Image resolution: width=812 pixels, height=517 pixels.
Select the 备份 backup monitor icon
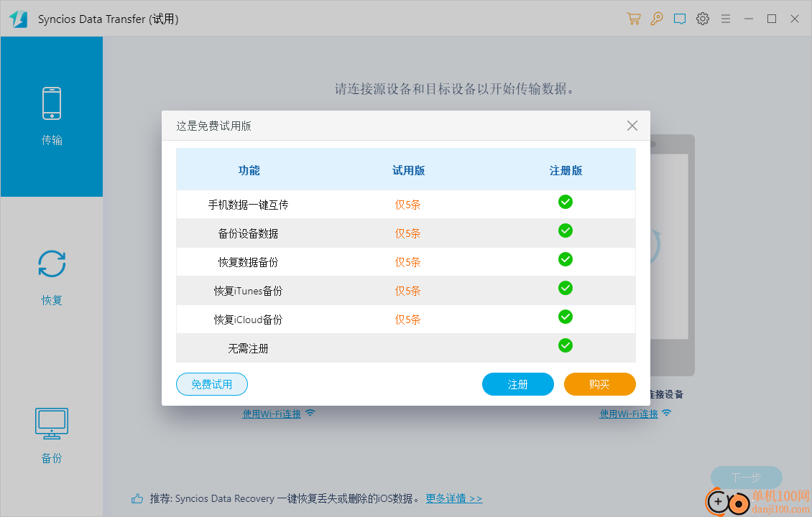52,424
